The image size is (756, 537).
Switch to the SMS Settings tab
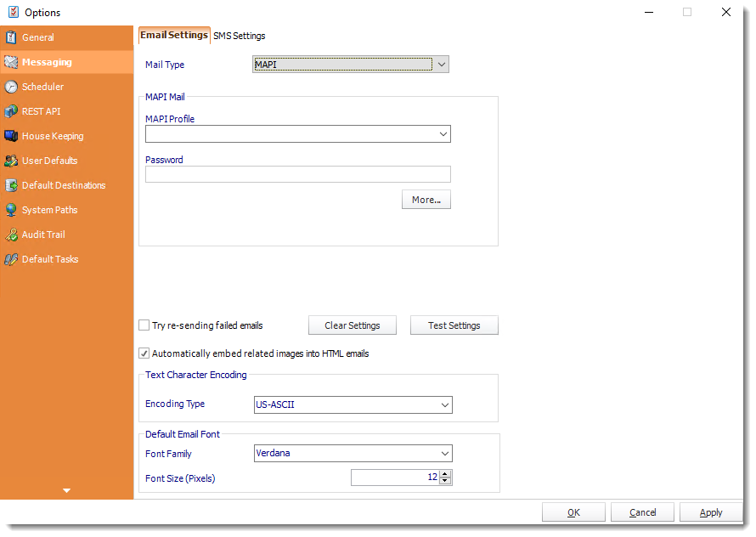(240, 36)
